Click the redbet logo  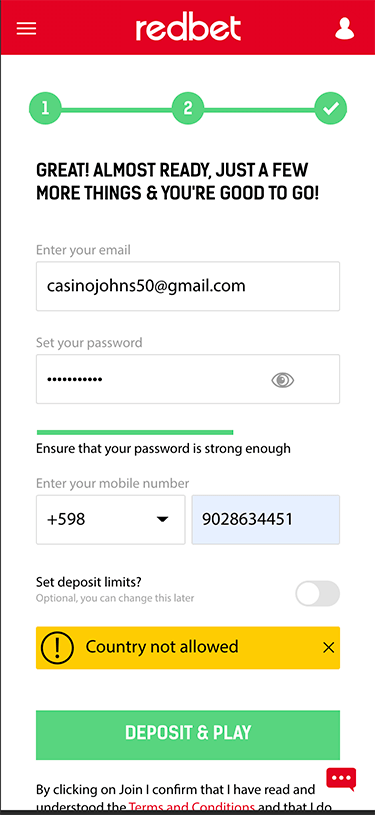(x=188, y=28)
